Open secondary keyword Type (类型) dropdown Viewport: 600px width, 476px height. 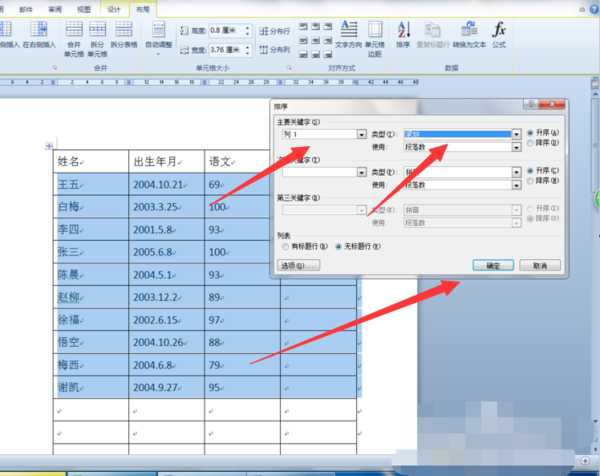[516, 172]
